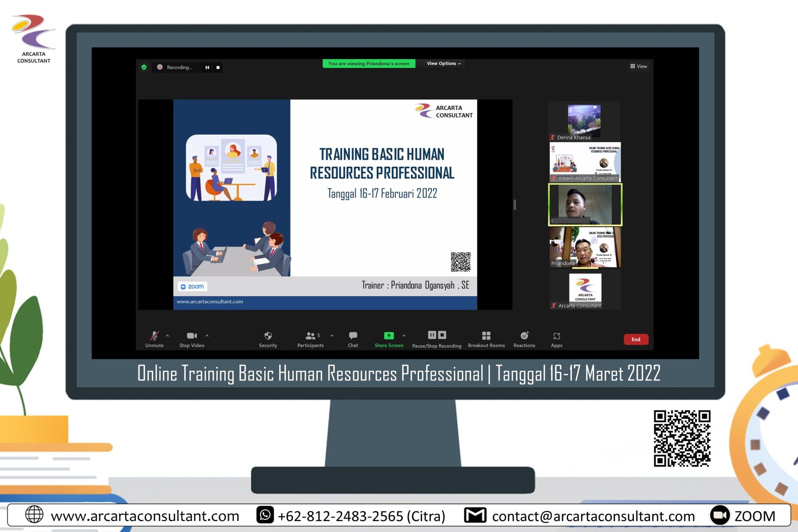Open the Chat panel
This screenshot has height=532, width=798.
pyautogui.click(x=353, y=336)
